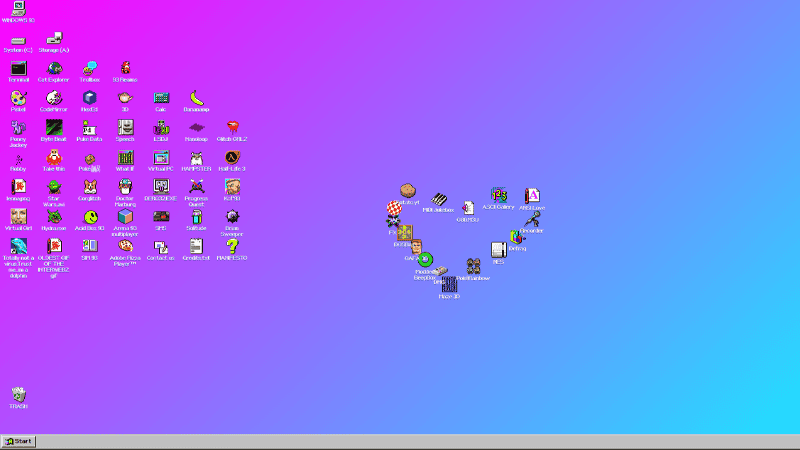
Task: Open the Star Wars.avi Yoda icon
Action: click(54, 187)
